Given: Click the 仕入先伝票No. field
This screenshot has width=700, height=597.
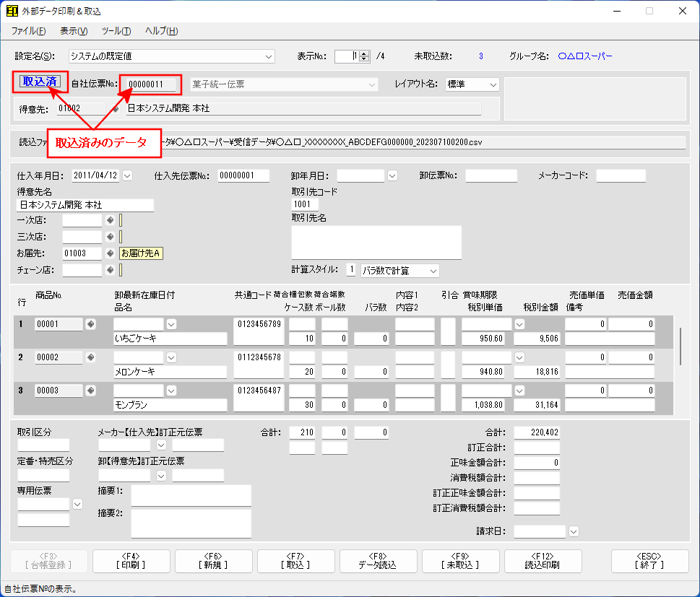Looking at the screenshot, I should click(x=243, y=175).
